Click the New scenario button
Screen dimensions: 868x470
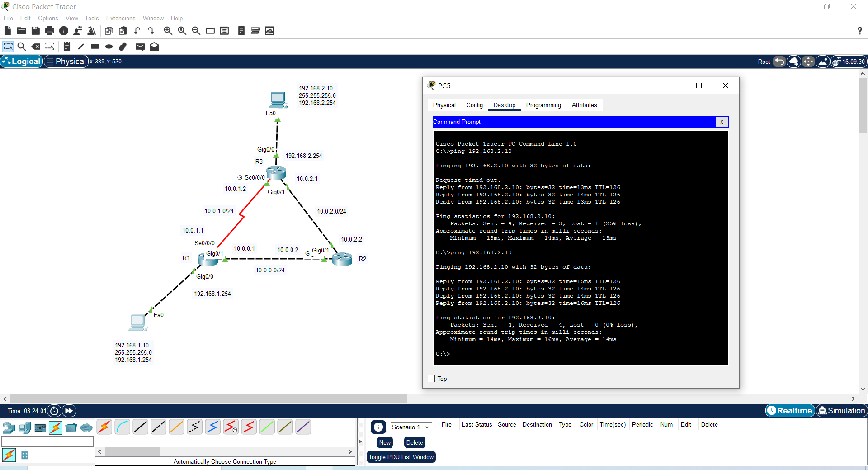(x=385, y=442)
